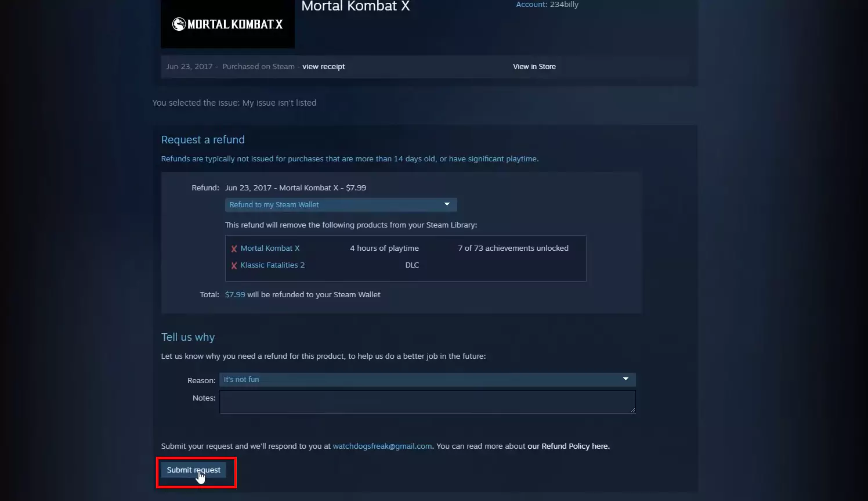Open the Refund to my Steam Wallet dropdown
868x501 pixels.
(341, 205)
